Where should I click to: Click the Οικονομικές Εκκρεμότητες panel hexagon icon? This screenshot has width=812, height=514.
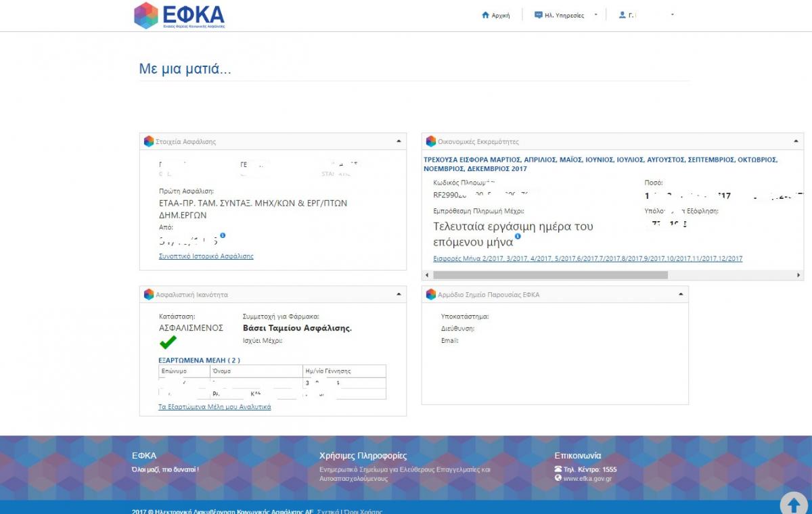click(430, 141)
